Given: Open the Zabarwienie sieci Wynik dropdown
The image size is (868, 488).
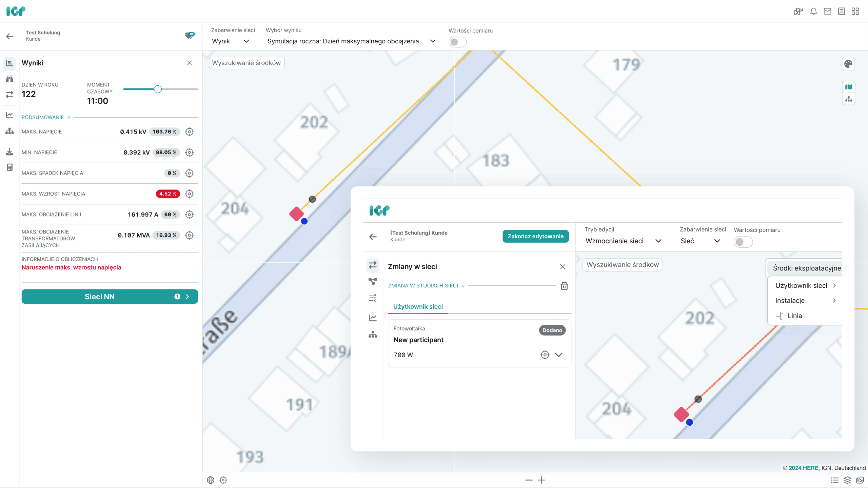Looking at the screenshot, I should tap(231, 41).
